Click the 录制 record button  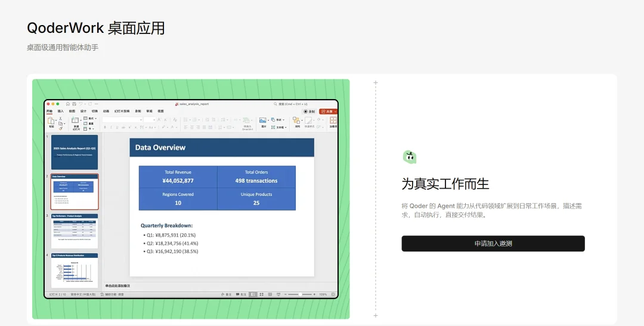coord(309,112)
